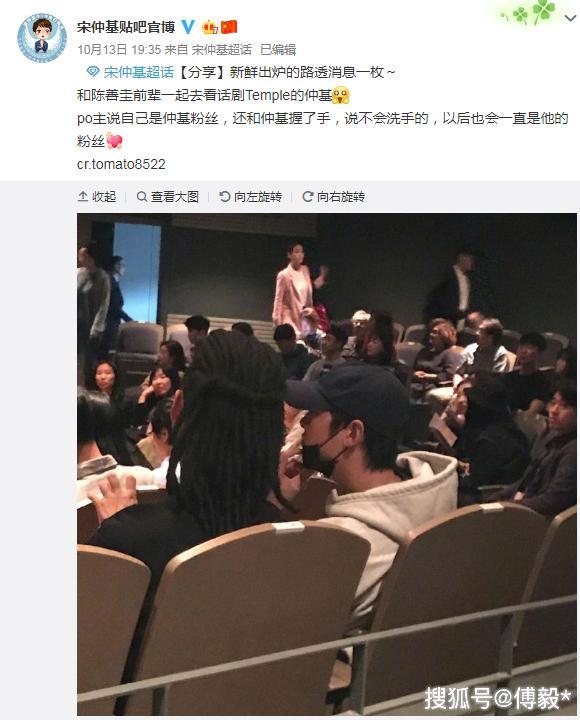Click the super-topic diamond icon

tap(93, 72)
